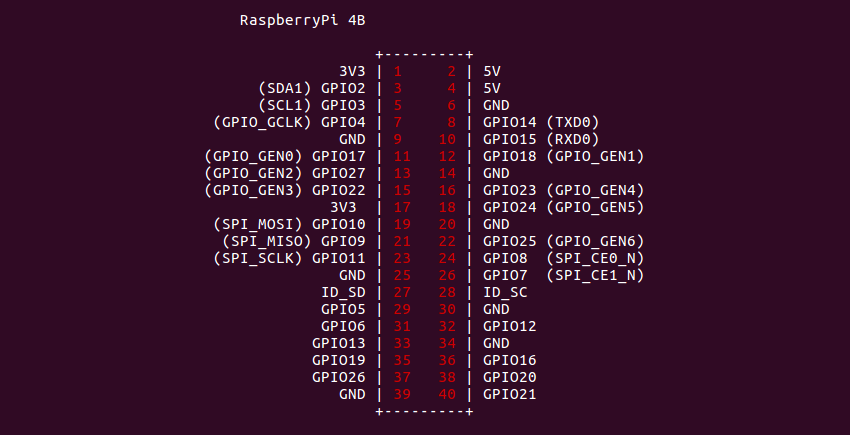
Task: Click the (GPIO_GEN2) GPIO27 label
Action: (285, 174)
